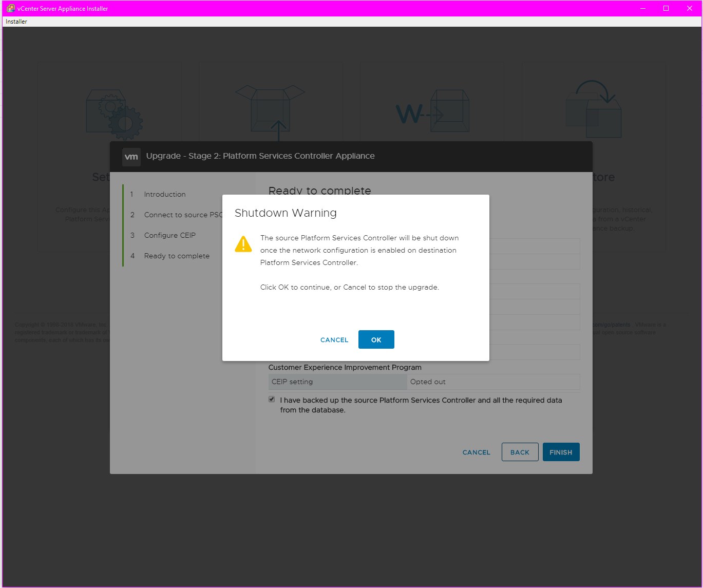Viewport: 703px width, 588px height.
Task: Click the yellow warning triangle icon
Action: pyautogui.click(x=243, y=244)
